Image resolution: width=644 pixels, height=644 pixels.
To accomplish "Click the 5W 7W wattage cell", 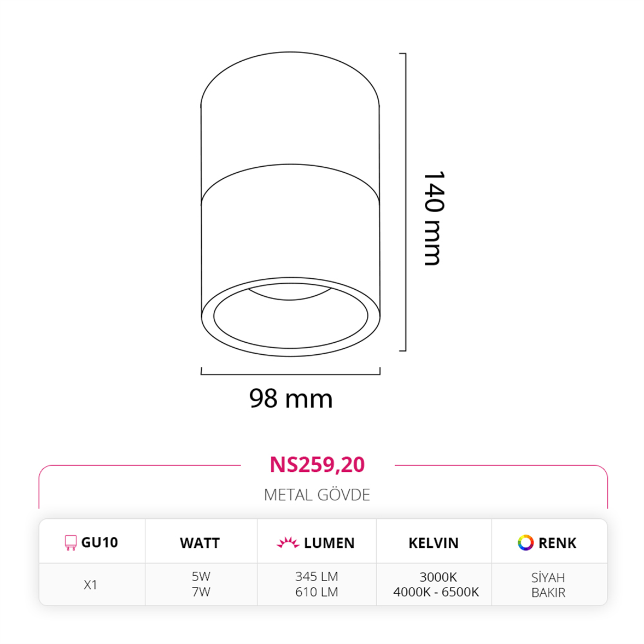I will [x=201, y=584].
